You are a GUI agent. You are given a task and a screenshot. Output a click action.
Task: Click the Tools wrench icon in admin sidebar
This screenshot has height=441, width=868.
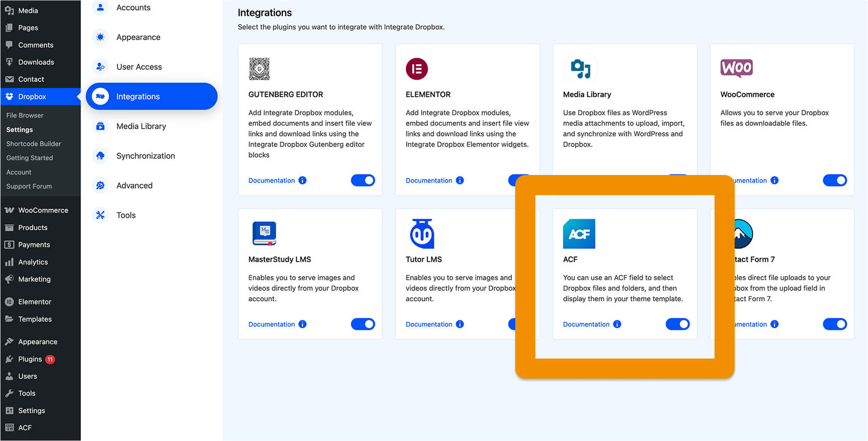click(9, 393)
